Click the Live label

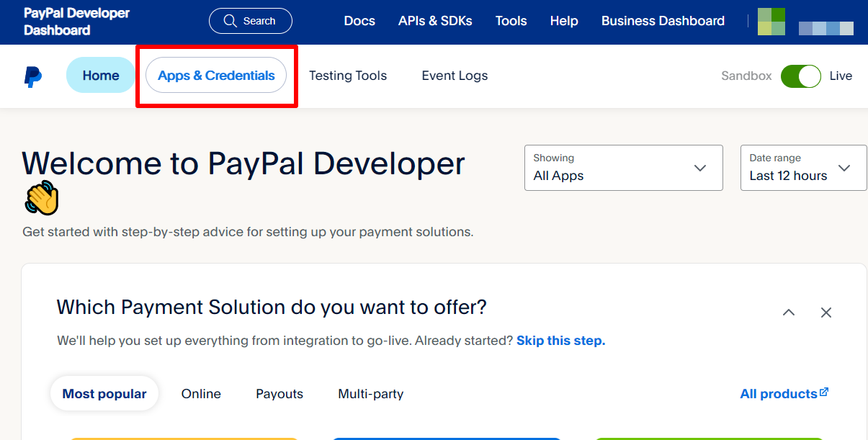[x=841, y=76]
